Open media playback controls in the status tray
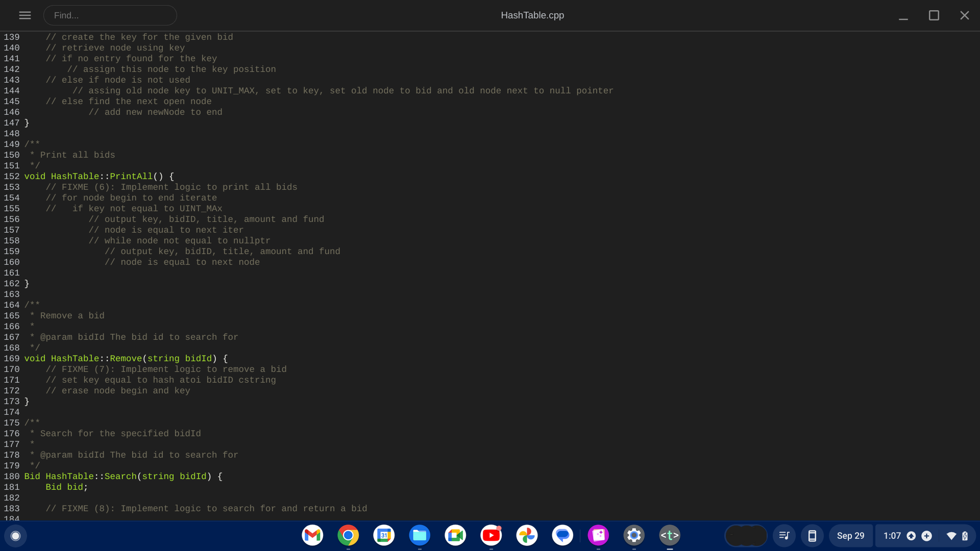The image size is (980, 551). [785, 536]
